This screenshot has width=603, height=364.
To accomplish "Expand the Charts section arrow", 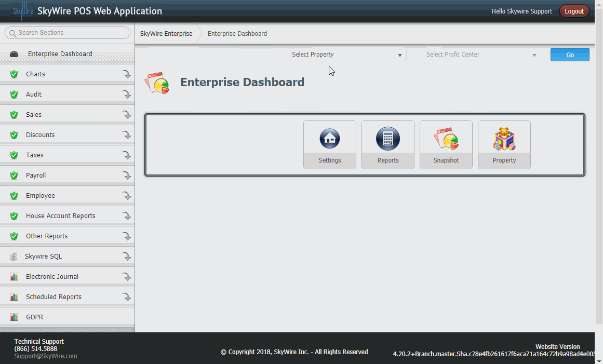I will coord(127,74).
